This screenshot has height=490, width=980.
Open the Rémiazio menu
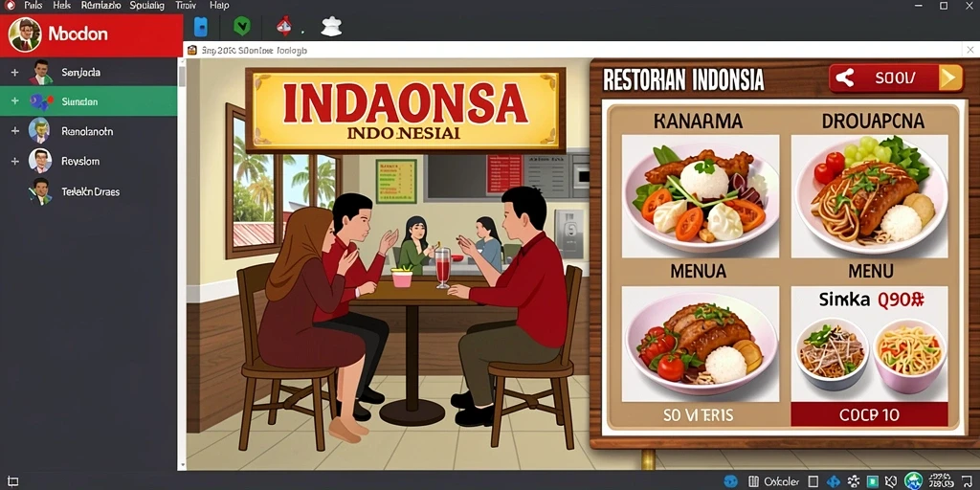[100, 5]
